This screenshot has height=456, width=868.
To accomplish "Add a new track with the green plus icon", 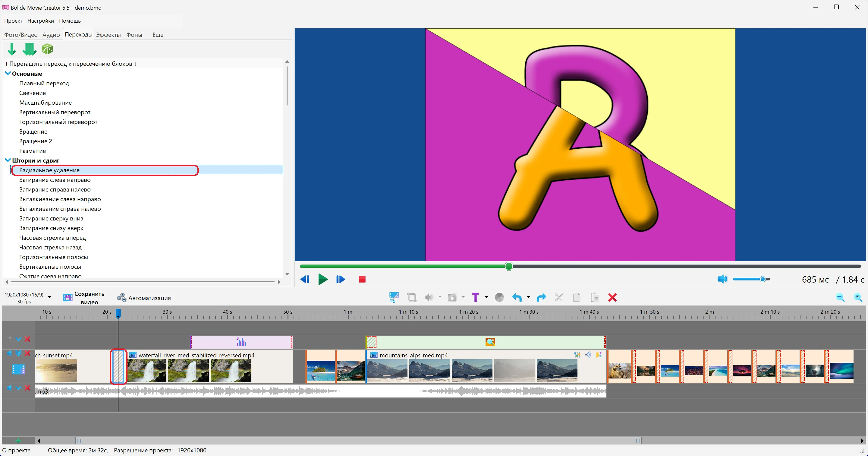I will [18, 441].
